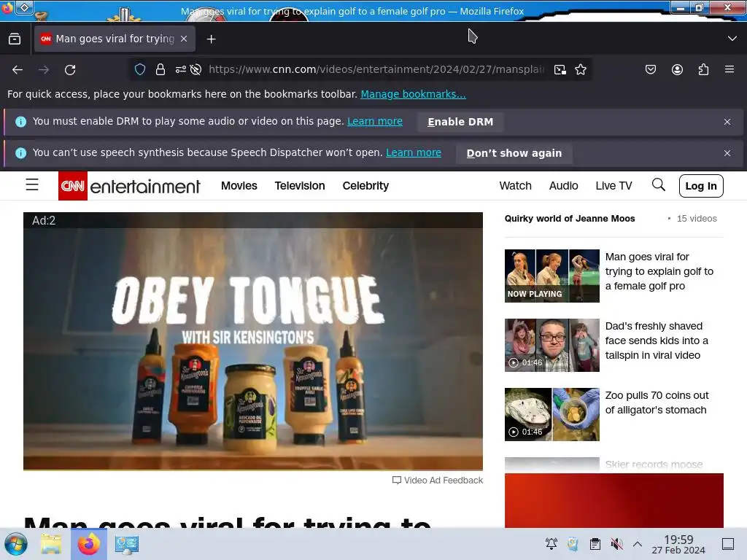This screenshot has width=747, height=560.
Task: Expand the list all tabs chevron
Action: pyautogui.click(x=732, y=39)
